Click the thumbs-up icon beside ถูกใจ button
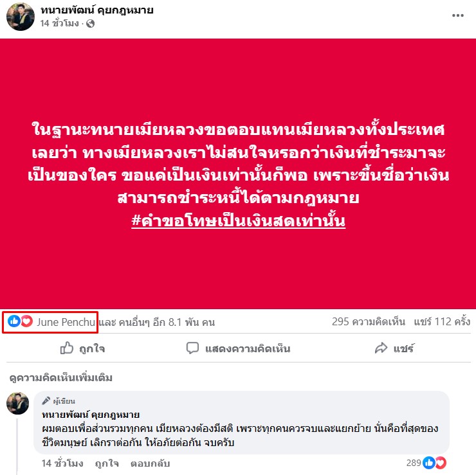Image resolution: width=476 pixels, height=475 pixels. (x=67, y=348)
